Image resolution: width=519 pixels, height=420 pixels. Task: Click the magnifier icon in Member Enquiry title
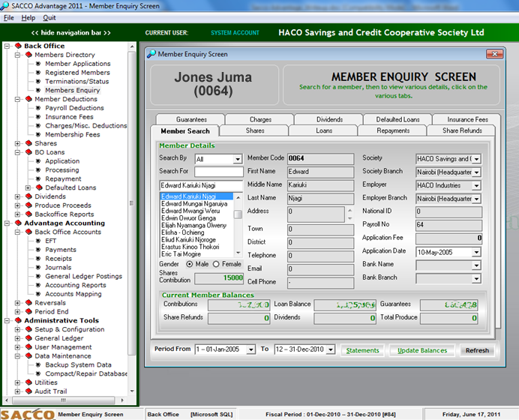click(151, 53)
